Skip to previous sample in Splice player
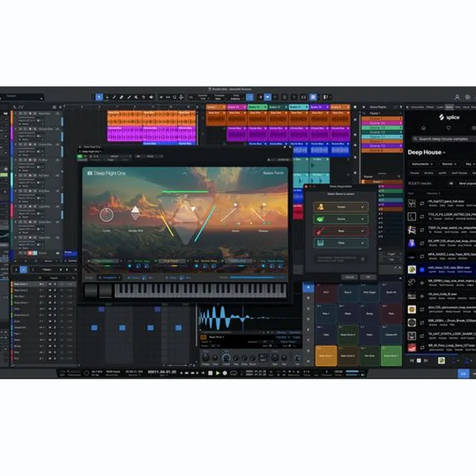 click(x=412, y=360)
